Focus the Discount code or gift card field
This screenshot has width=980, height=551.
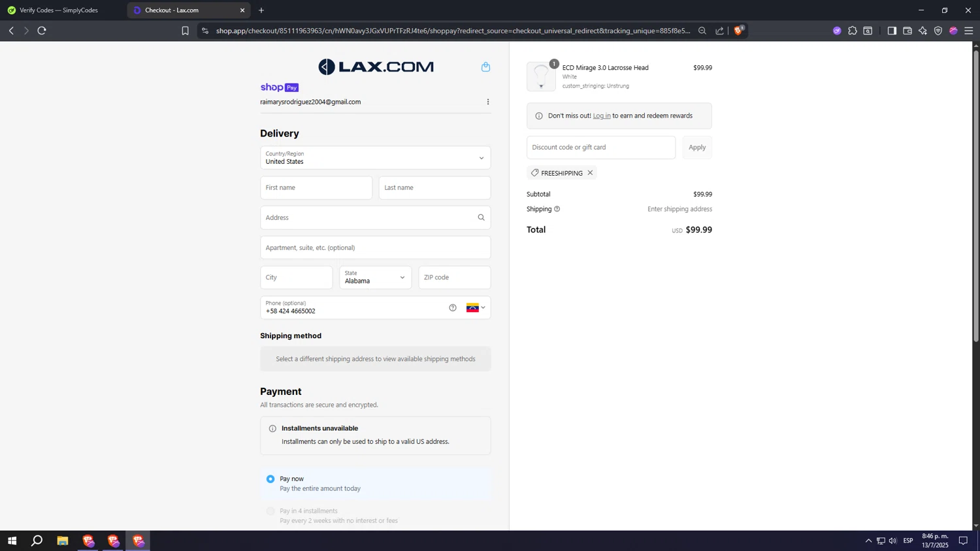tap(601, 148)
